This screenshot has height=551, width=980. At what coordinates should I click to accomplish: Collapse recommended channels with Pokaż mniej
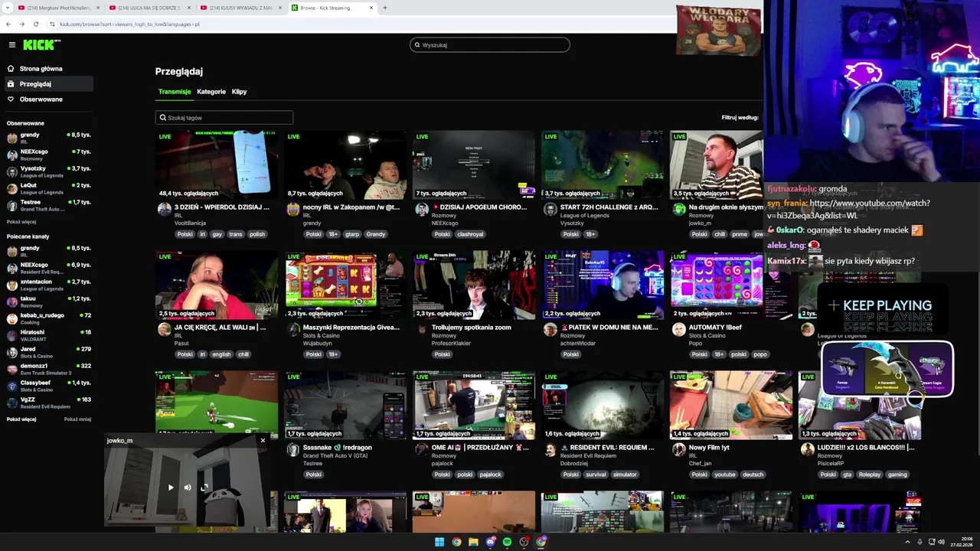[77, 419]
